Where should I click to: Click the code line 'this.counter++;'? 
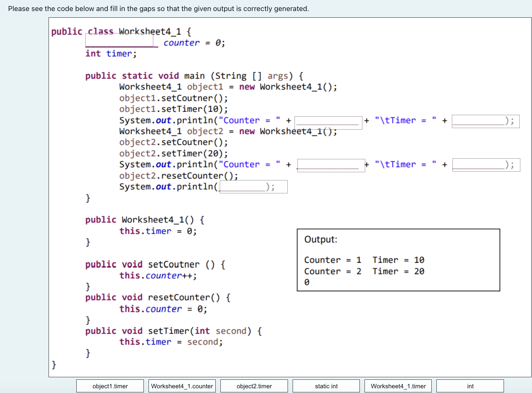point(158,276)
